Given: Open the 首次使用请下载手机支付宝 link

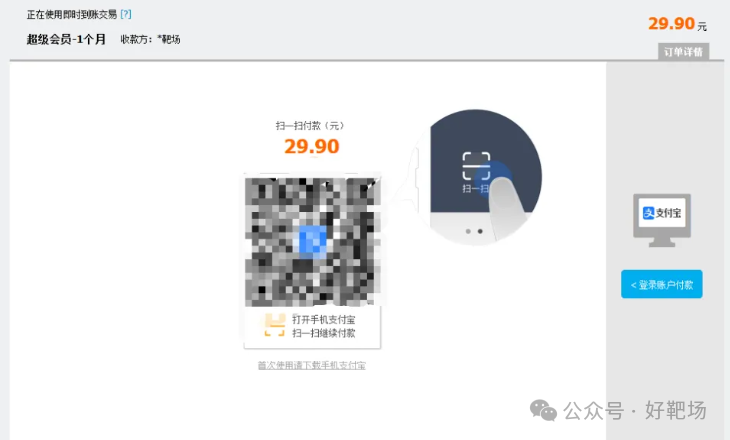Looking at the screenshot, I should tap(311, 366).
